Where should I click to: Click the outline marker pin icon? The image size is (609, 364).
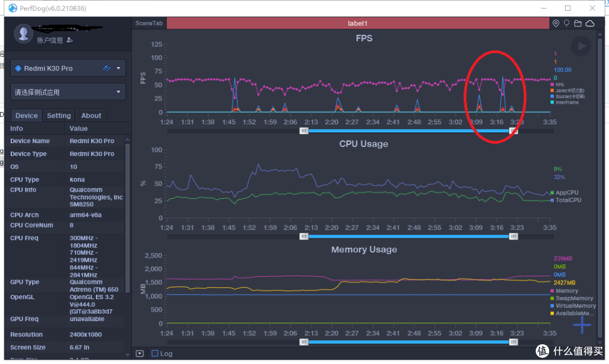click(x=567, y=23)
